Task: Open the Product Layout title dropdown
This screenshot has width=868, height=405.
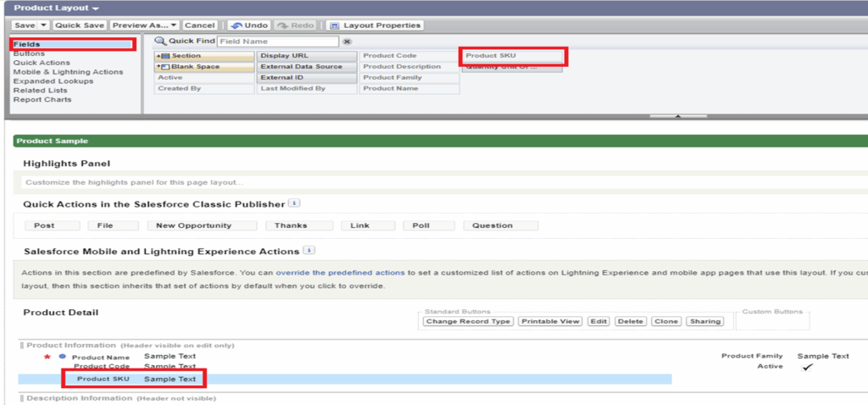Action: pyautogui.click(x=96, y=8)
